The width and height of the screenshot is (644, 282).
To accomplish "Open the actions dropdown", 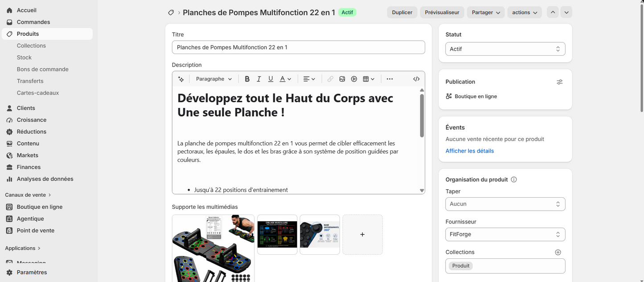I will pos(525,12).
